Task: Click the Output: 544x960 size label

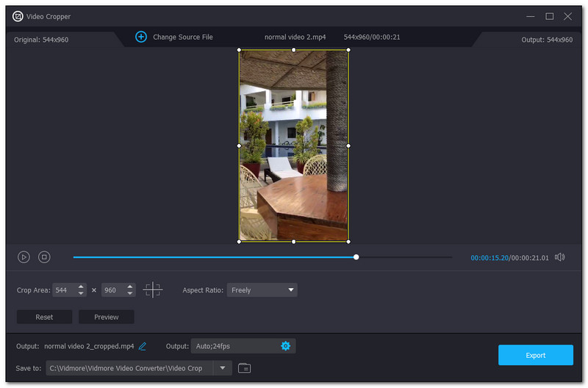Action: pos(547,40)
